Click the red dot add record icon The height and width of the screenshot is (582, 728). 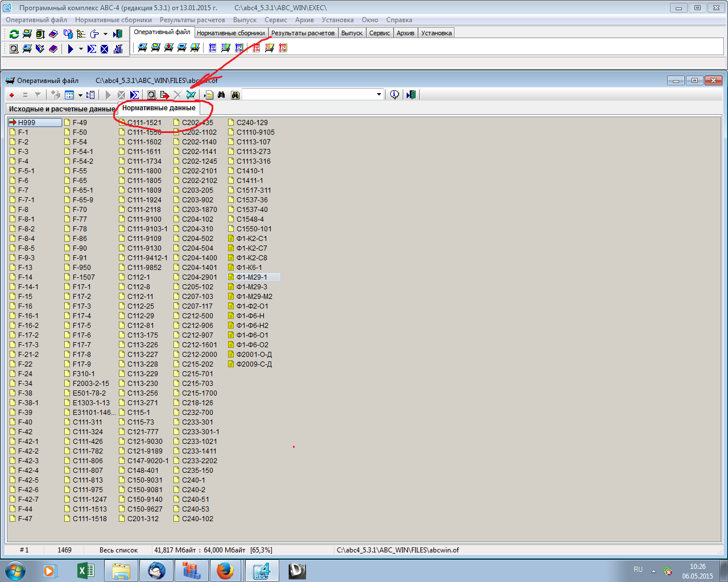[x=11, y=95]
